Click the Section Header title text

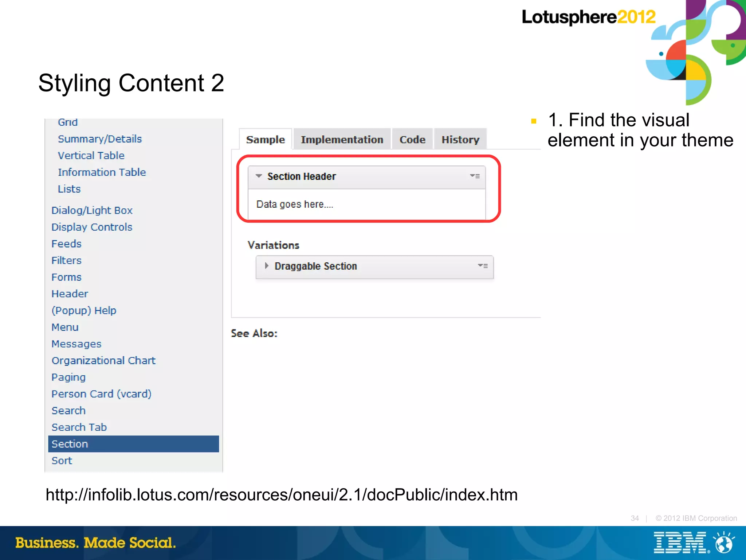[302, 176]
